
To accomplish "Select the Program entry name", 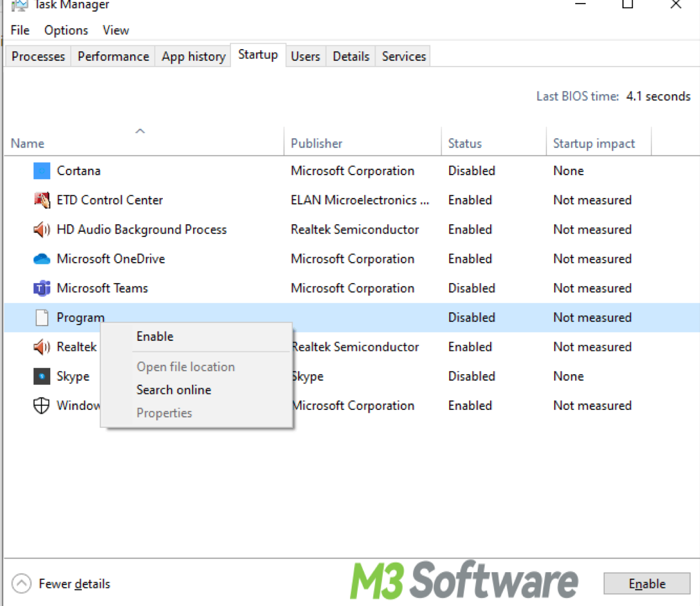I will click(x=80, y=318).
